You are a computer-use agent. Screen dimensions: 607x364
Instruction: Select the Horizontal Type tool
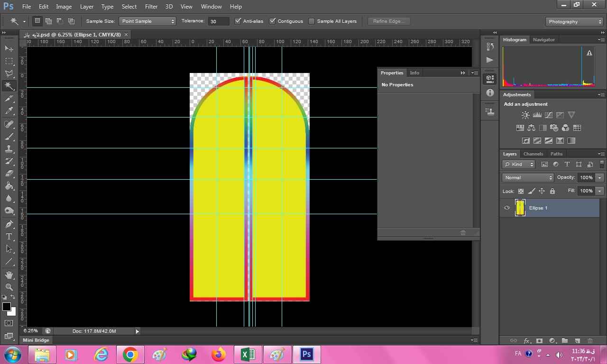coord(9,237)
